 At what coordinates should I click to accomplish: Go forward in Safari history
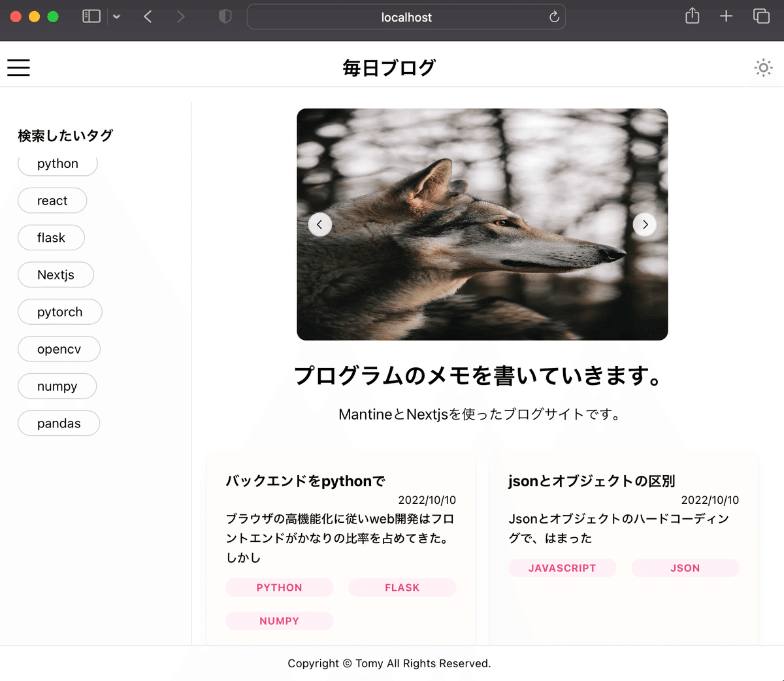[180, 16]
